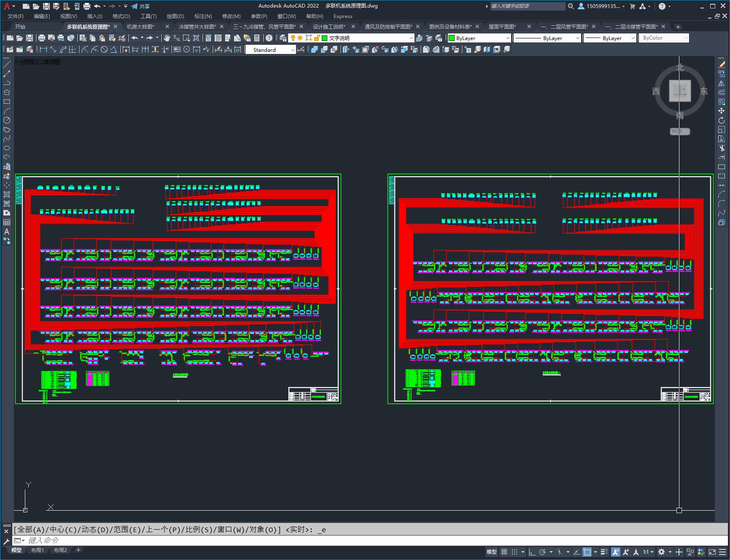The image size is (730, 560).
Task: Open the QuickCalc calculator icon
Action: [x=257, y=38]
